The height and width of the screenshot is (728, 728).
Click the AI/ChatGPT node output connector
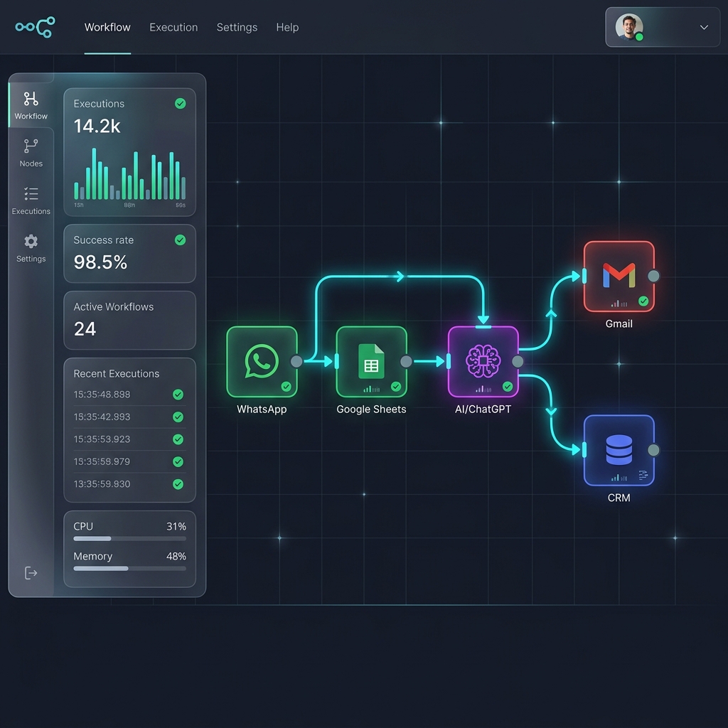click(518, 362)
